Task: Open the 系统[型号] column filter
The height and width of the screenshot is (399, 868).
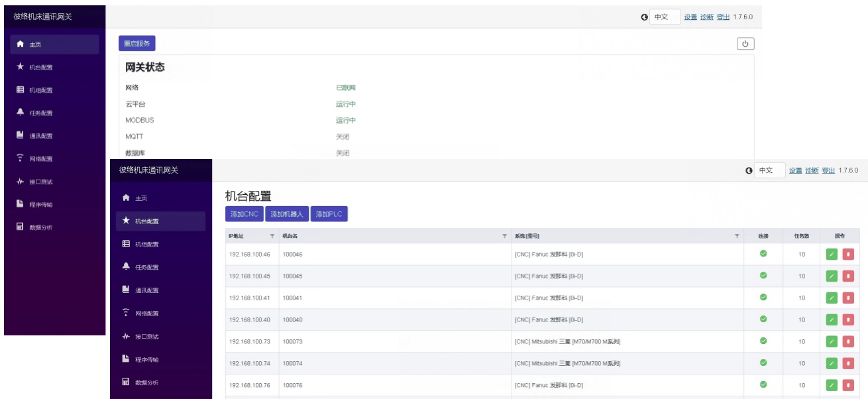Action: coord(737,236)
